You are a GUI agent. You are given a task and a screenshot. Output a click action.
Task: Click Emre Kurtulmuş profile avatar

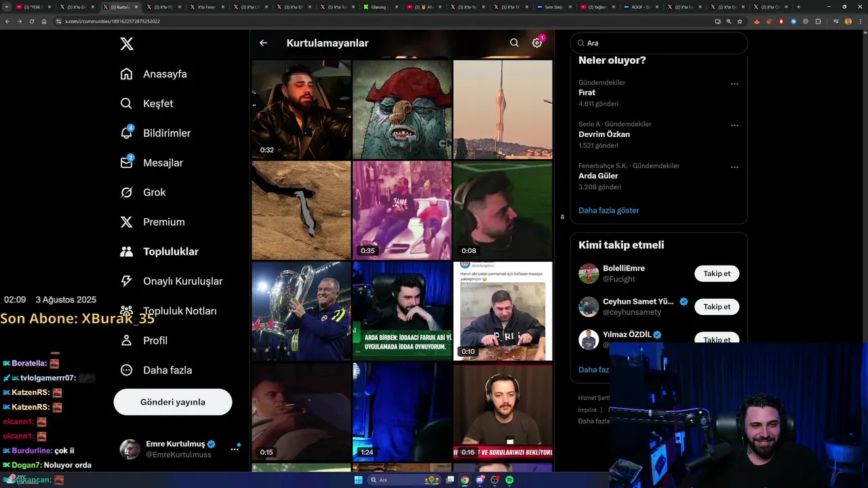click(x=130, y=449)
